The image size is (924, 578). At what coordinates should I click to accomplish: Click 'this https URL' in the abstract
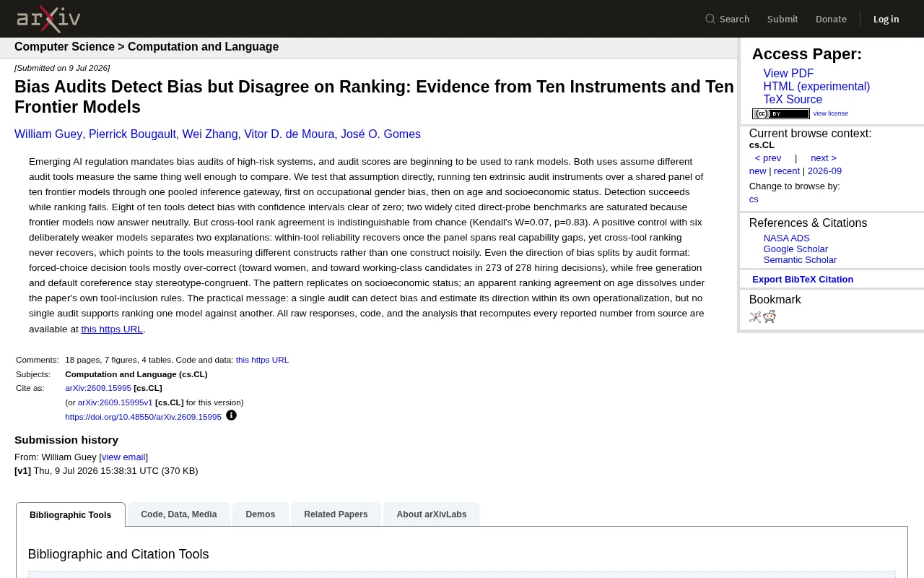coord(112,329)
